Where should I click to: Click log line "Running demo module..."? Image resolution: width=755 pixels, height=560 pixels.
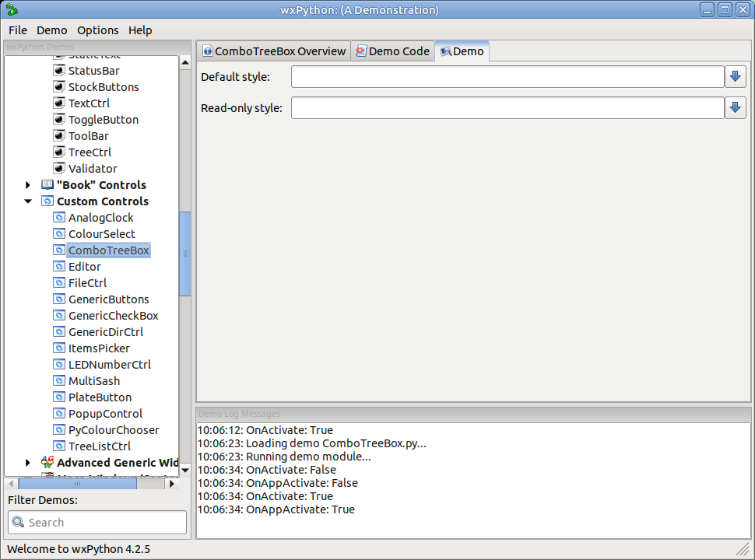(284, 457)
